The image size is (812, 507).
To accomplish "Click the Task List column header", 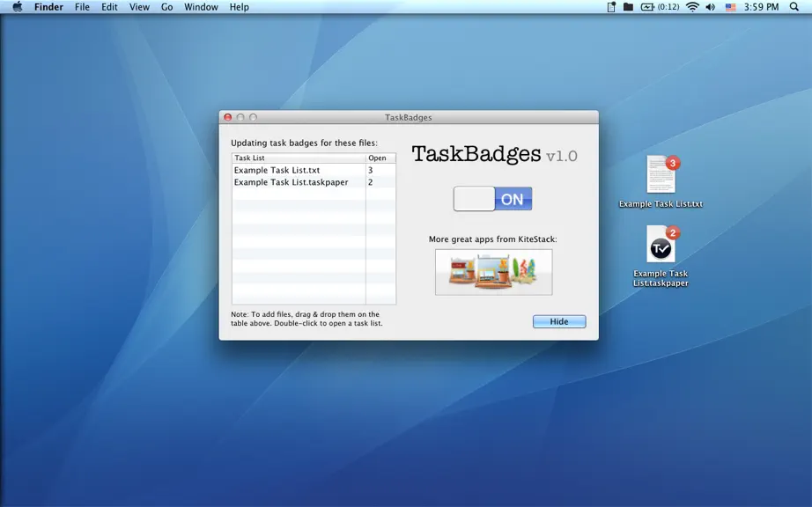I will 299,158.
